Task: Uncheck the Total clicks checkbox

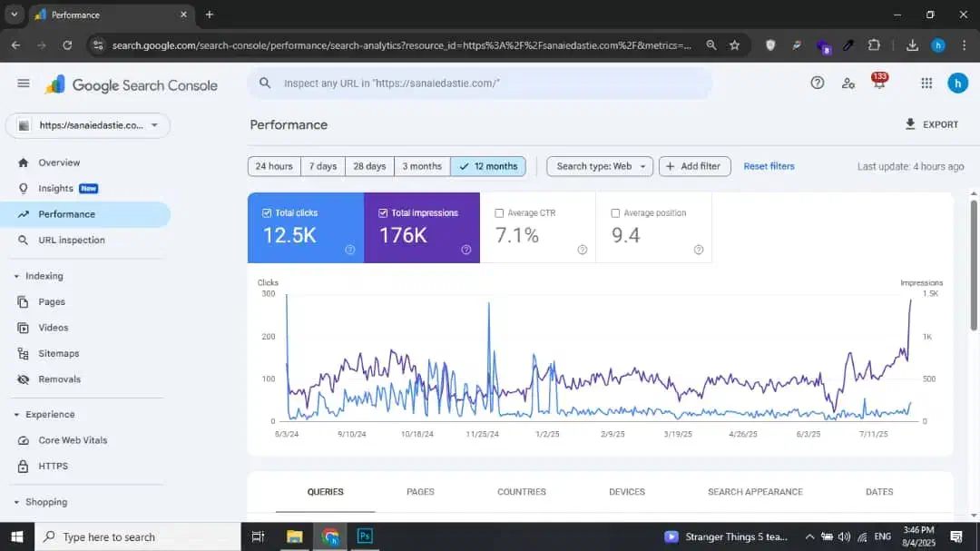Action: click(267, 213)
